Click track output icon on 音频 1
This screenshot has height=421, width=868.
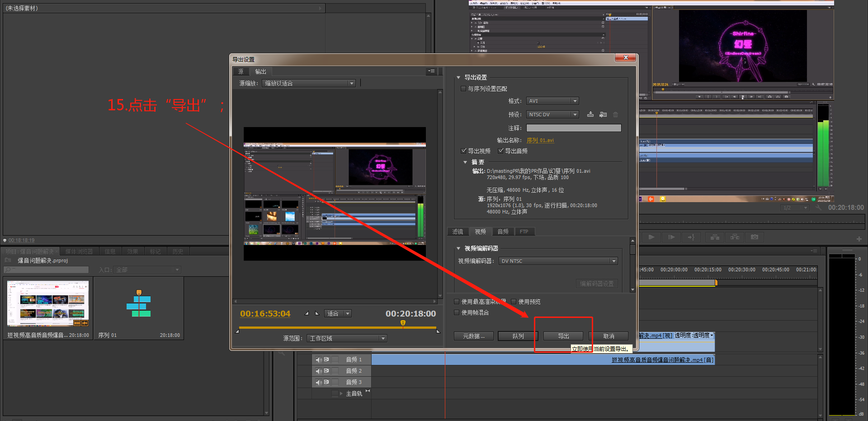(x=326, y=360)
